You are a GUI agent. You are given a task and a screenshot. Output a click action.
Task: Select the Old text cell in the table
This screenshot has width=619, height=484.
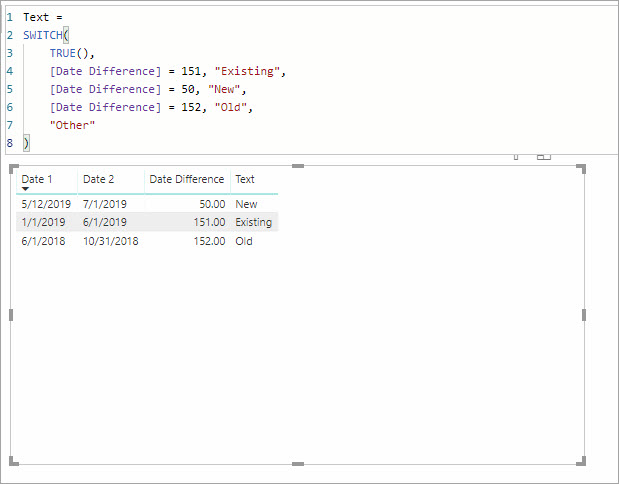coord(244,241)
